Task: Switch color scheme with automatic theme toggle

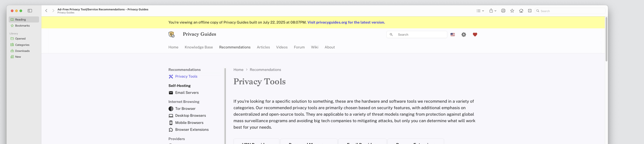Action: 464,35
